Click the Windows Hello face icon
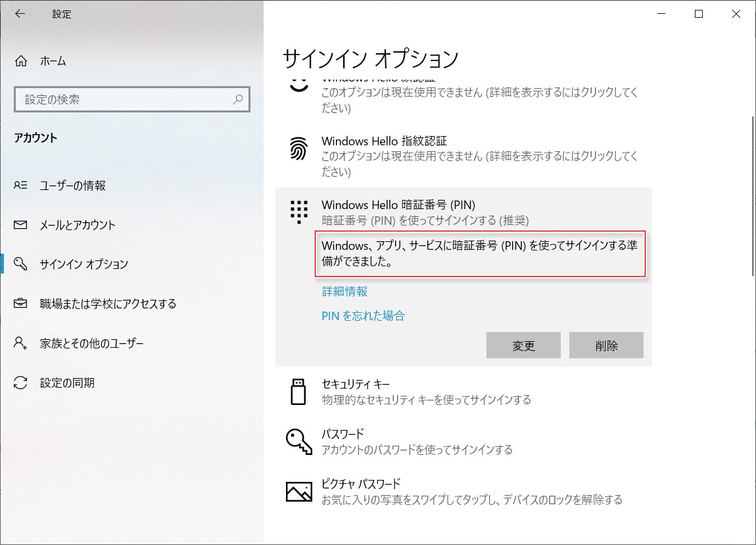Image resolution: width=756 pixels, height=545 pixels. 299,85
